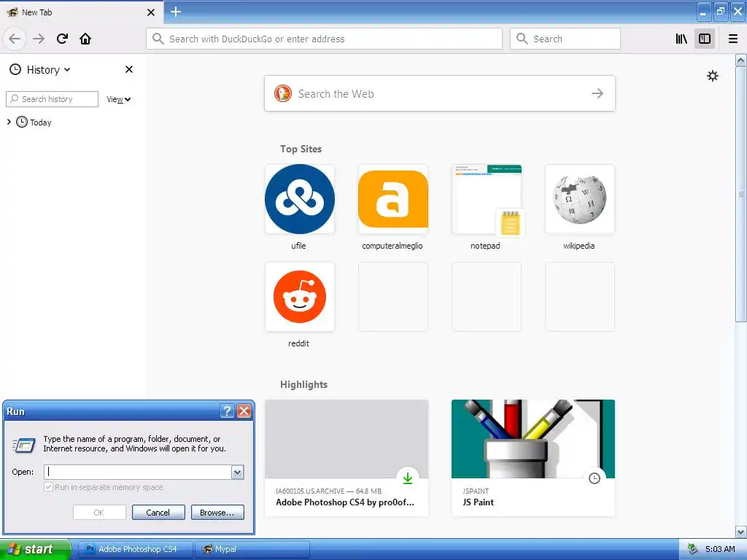Open the Run dialog command history dropdown
Screen dimensions: 747x560
pos(237,472)
